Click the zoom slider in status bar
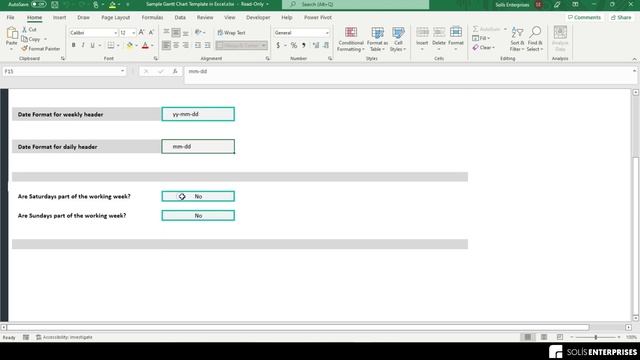This screenshot has height=360, width=640. [596, 337]
